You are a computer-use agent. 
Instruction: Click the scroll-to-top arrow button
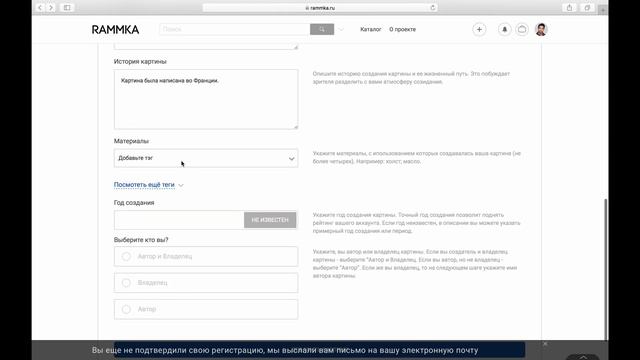tap(582, 357)
